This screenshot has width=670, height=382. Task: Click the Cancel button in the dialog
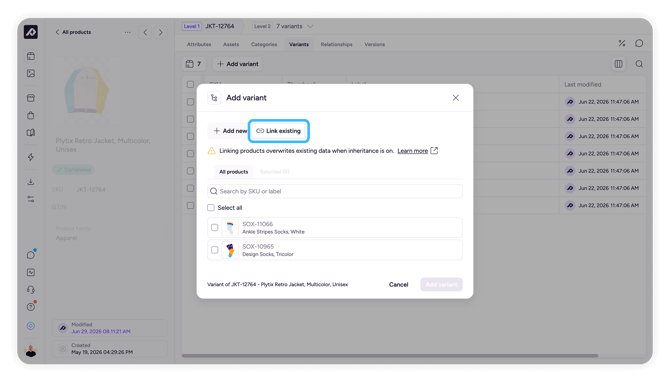tap(398, 285)
